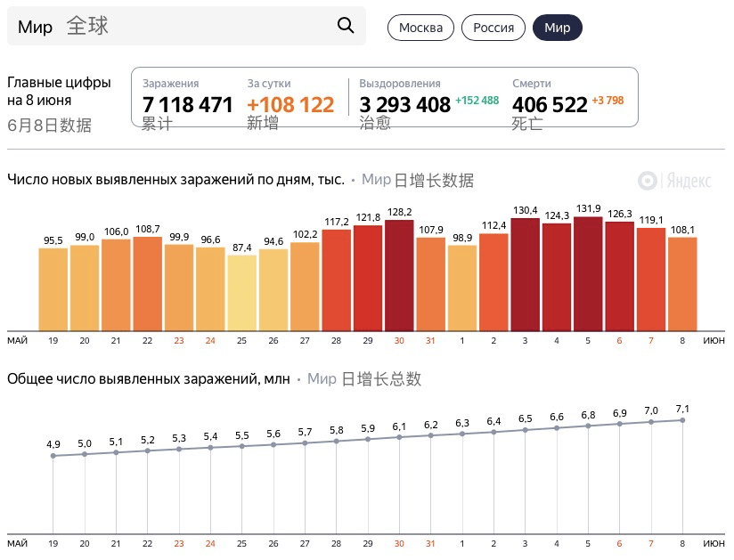The width and height of the screenshot is (734, 560).
Task: Select the Выздоровления value 3 293 408
Action: (x=404, y=105)
